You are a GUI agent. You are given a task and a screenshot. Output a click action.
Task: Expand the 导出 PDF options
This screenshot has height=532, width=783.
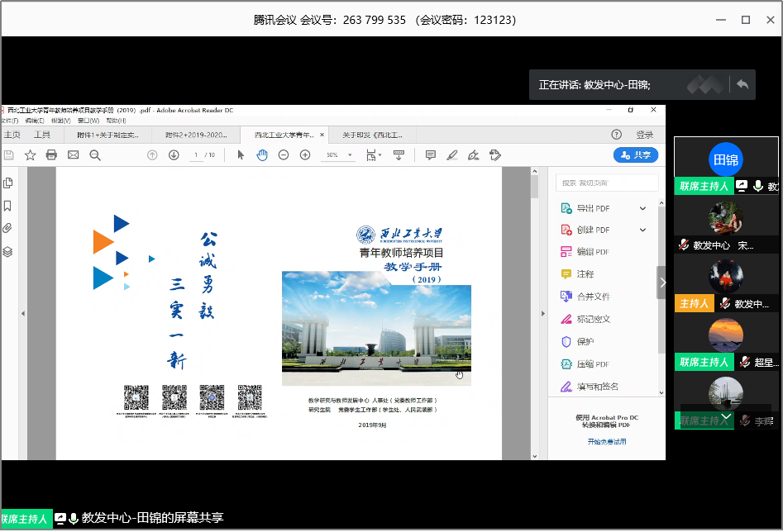tap(642, 208)
